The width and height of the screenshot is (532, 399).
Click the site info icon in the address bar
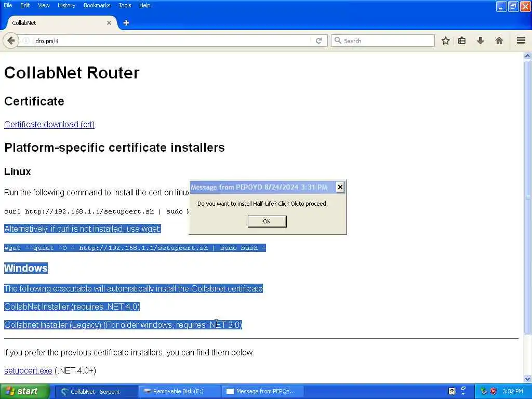coord(26,41)
